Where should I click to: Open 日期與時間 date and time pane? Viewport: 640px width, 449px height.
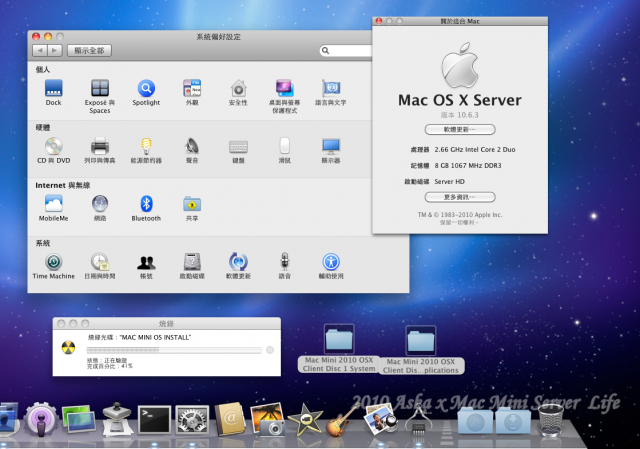pyautogui.click(x=100, y=266)
